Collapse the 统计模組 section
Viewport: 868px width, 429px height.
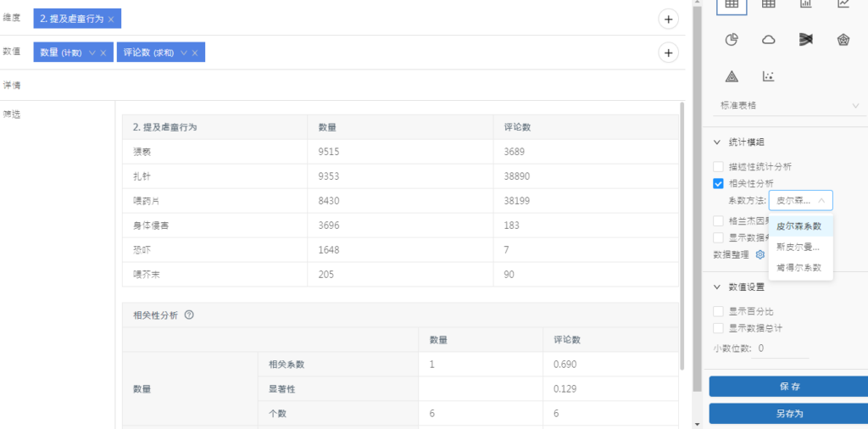(717, 142)
